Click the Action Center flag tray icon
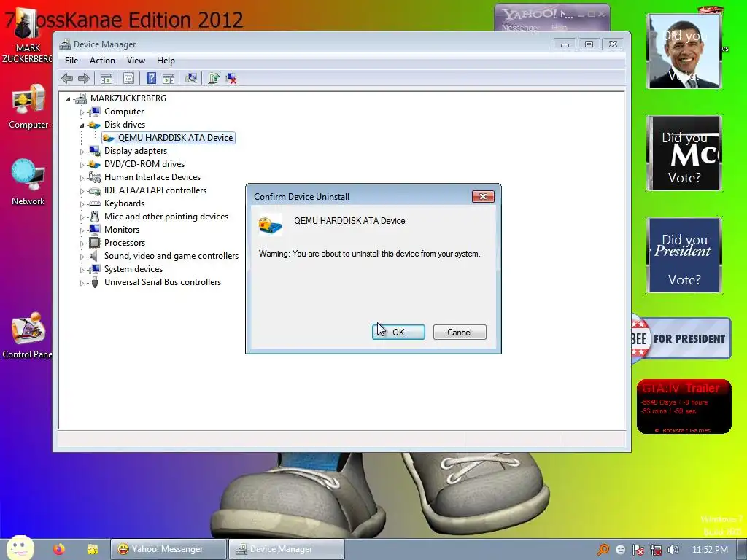Screen dimensions: 747x560 click(x=638, y=550)
